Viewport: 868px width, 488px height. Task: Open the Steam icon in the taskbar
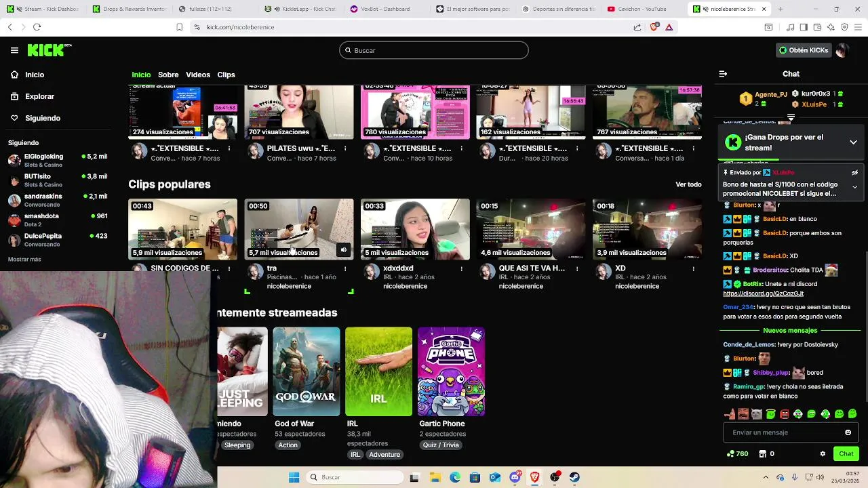tap(575, 477)
